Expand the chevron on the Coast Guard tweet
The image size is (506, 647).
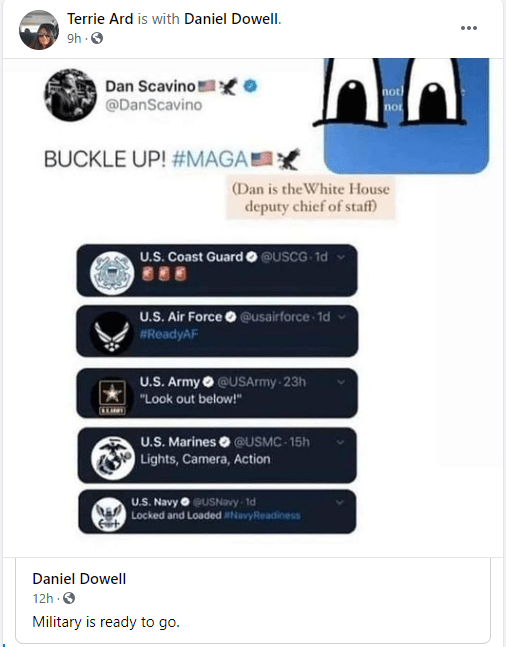click(341, 257)
